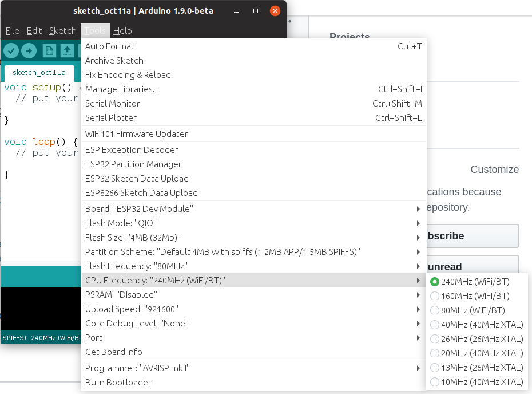Image resolution: width=532 pixels, height=394 pixels.
Task: Expand the Board "ESP32 Dev Module" submenu
Action: coord(253,209)
